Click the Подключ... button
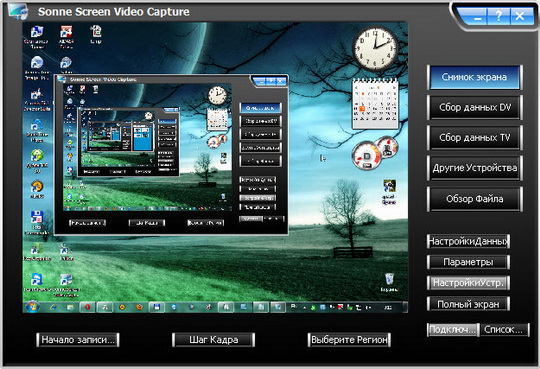This screenshot has width=540, height=369. pos(453,330)
